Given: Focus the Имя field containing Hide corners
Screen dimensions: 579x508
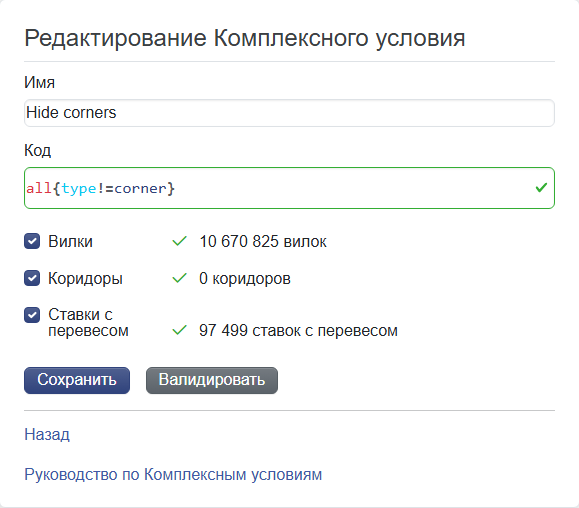Looking at the screenshot, I should [x=290, y=113].
